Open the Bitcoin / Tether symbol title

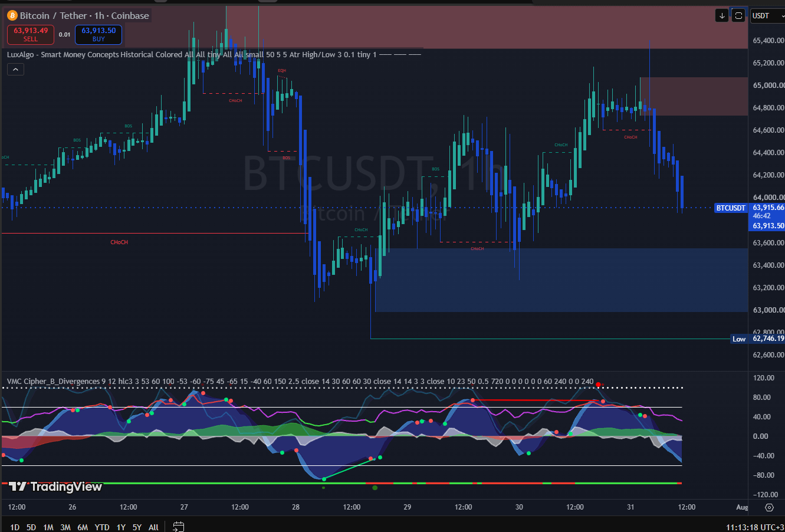[x=84, y=15]
